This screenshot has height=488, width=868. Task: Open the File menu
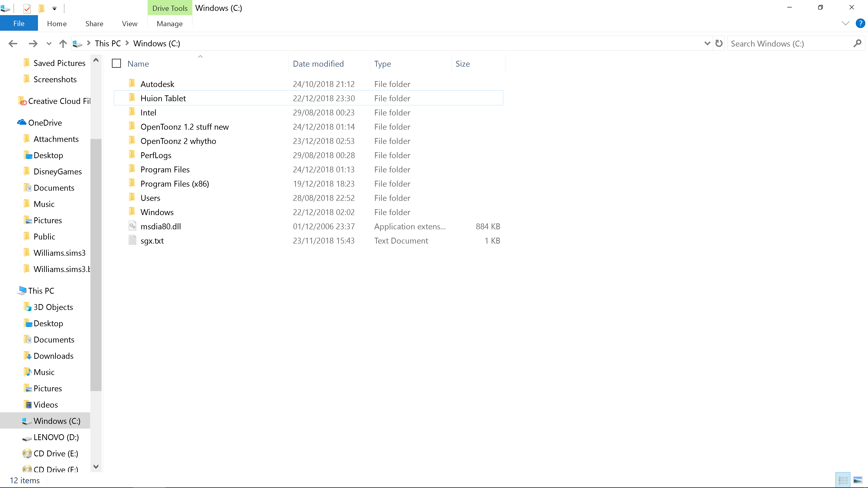click(x=19, y=23)
